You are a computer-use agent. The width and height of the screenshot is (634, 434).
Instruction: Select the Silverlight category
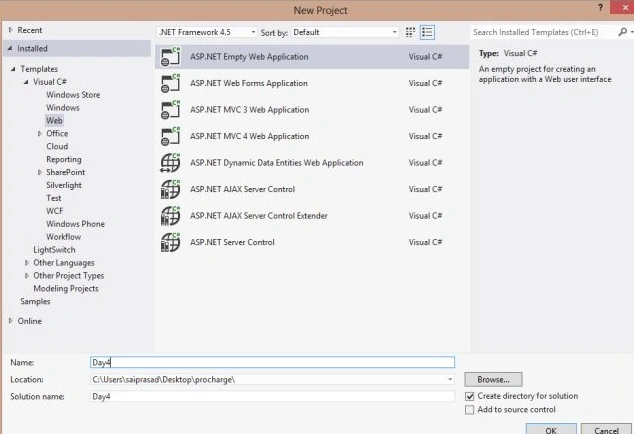[x=64, y=185]
